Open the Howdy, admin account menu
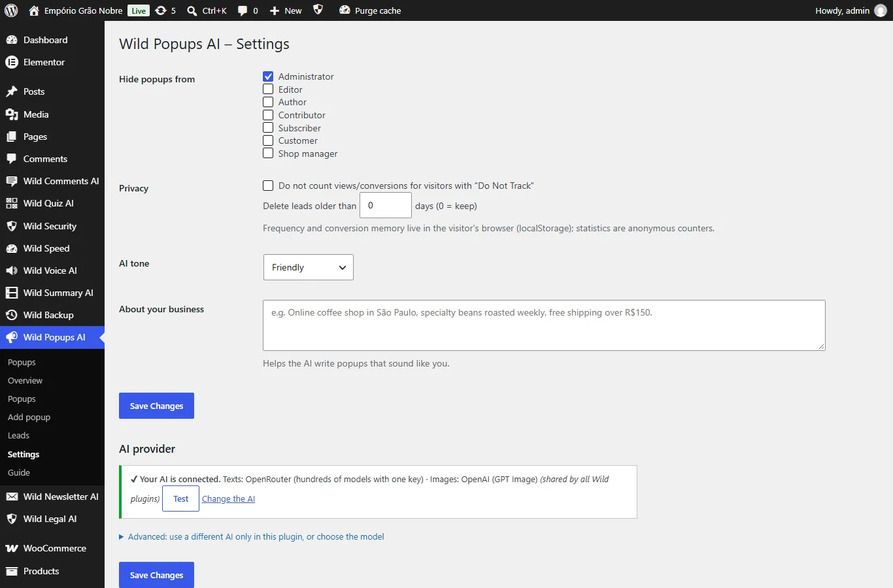This screenshot has width=893, height=588. pos(851,10)
